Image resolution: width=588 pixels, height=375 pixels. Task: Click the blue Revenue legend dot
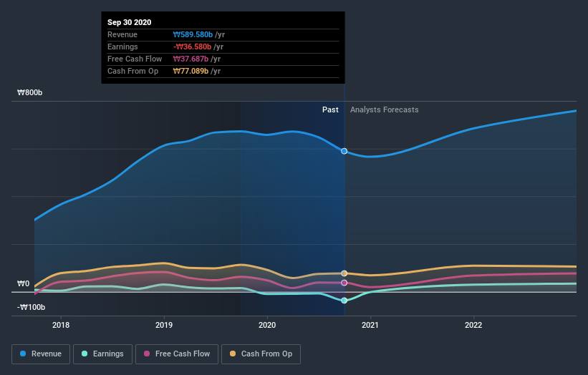(x=23, y=354)
